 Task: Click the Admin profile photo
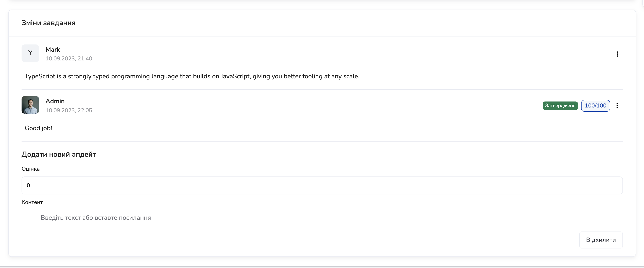point(30,105)
